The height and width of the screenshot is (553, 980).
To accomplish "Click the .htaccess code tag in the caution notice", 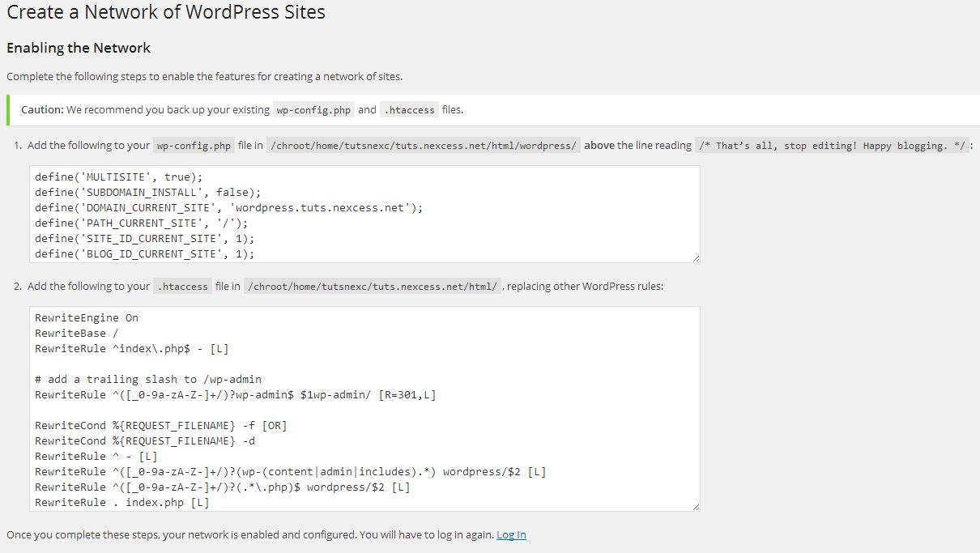I will tap(409, 110).
